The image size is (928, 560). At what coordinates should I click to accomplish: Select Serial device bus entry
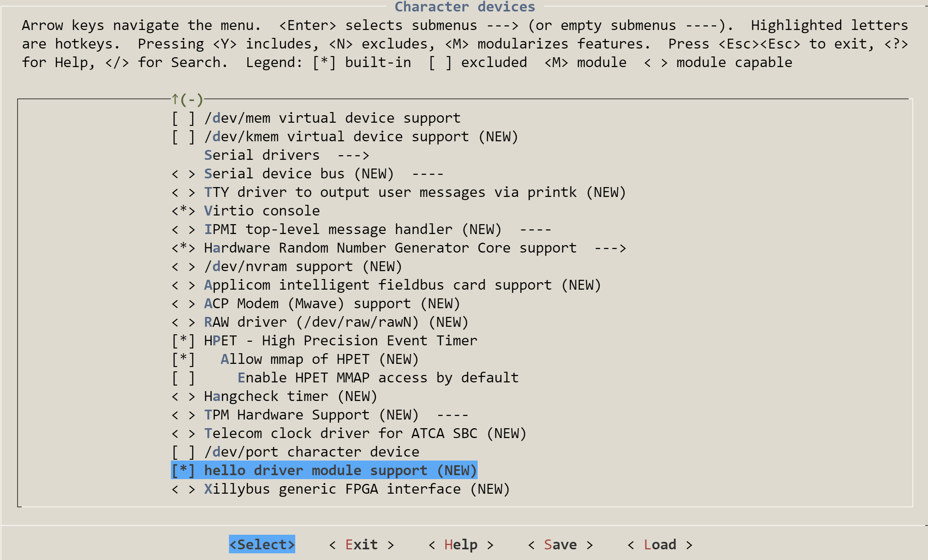click(x=307, y=174)
